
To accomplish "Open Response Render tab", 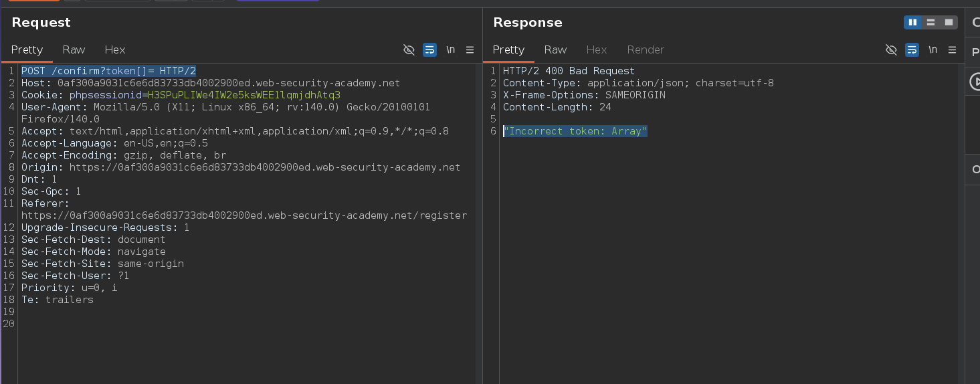I will click(x=646, y=50).
